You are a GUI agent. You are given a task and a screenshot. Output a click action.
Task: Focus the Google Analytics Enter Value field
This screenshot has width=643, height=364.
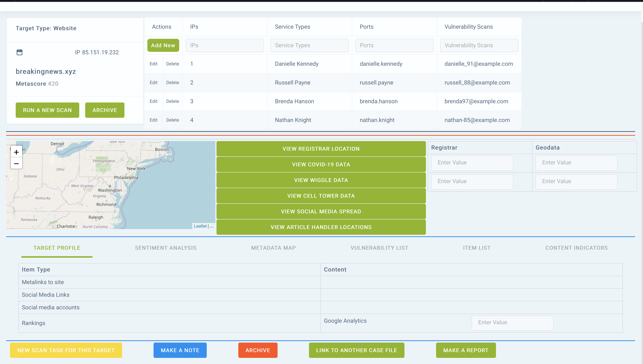click(512, 323)
